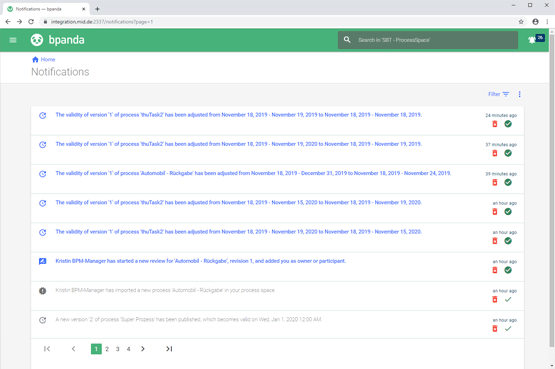This screenshot has height=369, width=555.
Task: Click the clock icon beside Automobil validity notification
Action: tap(42, 174)
